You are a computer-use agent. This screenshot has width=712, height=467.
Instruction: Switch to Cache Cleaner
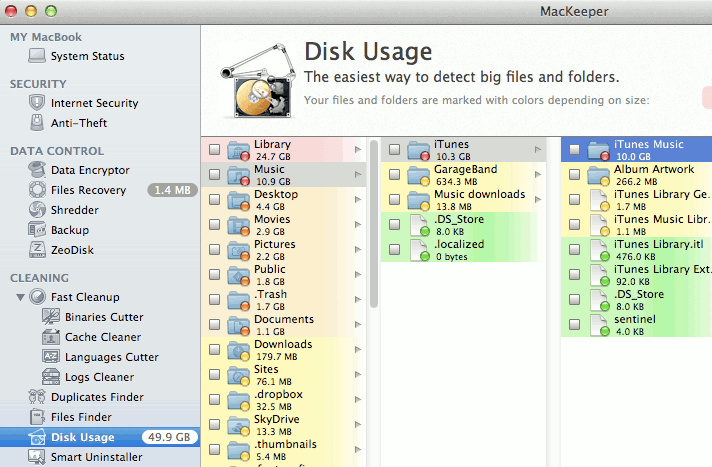pos(103,337)
